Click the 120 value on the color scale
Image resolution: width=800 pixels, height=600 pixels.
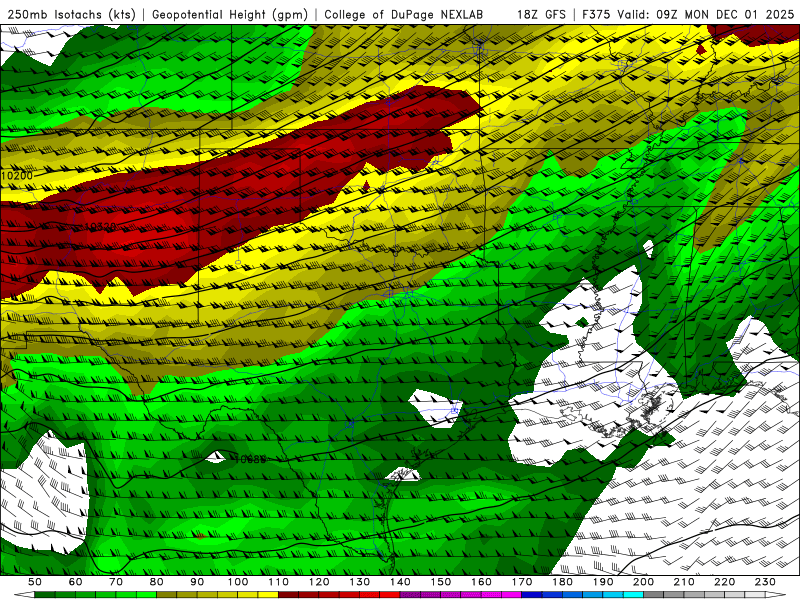pos(319,582)
